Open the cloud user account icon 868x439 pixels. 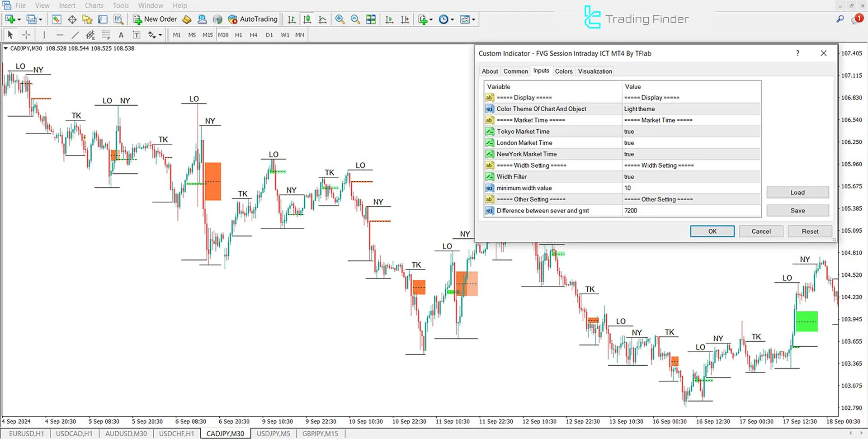click(x=202, y=19)
